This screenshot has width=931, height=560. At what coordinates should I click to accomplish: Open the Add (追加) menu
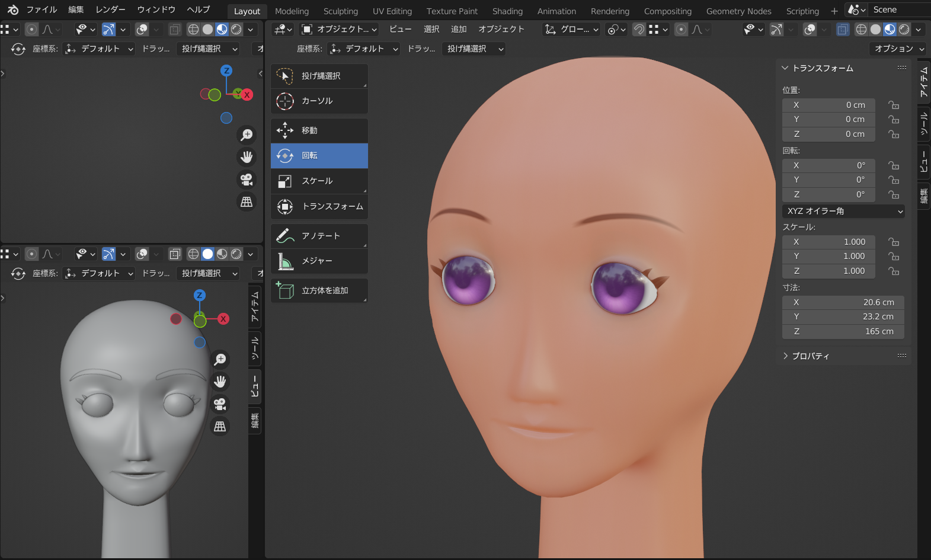459,29
